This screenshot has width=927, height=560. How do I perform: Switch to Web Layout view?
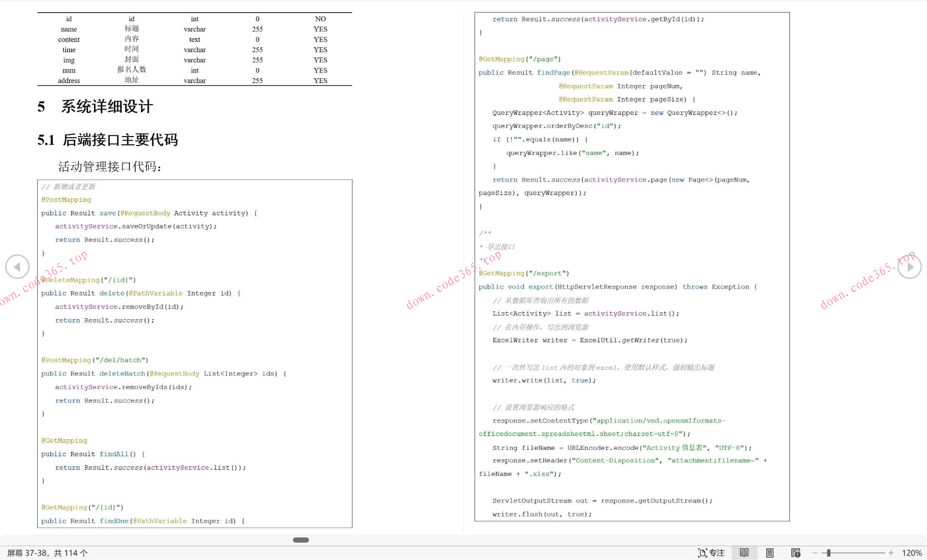[x=796, y=553]
